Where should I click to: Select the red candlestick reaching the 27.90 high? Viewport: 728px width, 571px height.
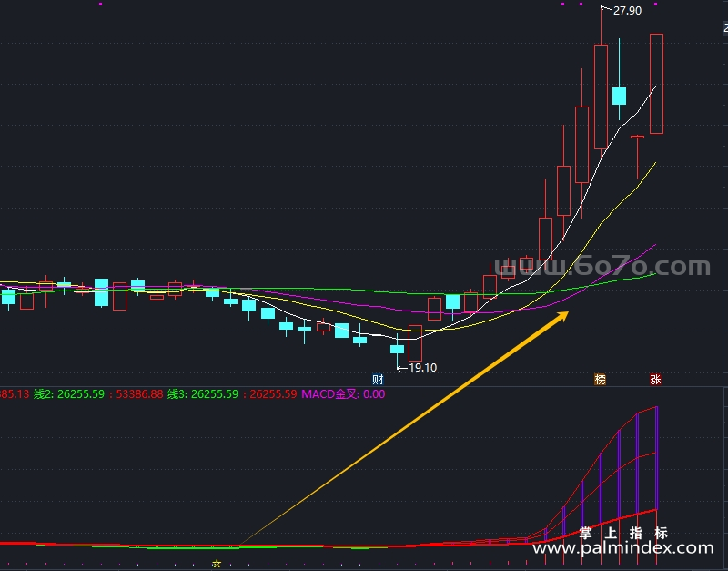tap(601, 84)
